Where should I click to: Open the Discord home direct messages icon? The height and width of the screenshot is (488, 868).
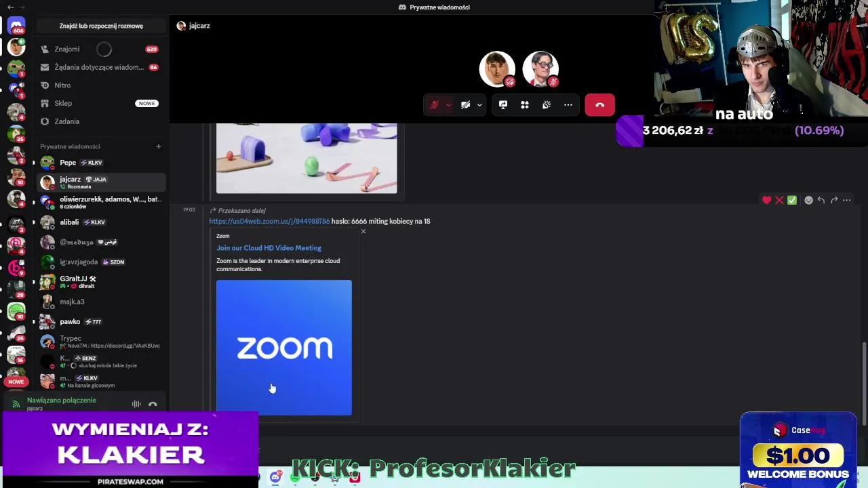click(16, 25)
